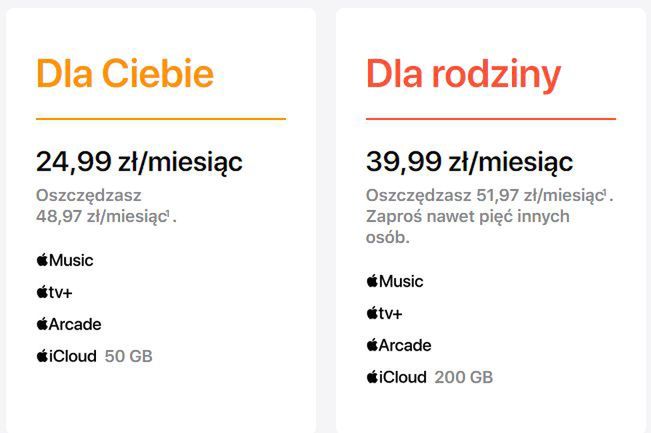
Task: Click the iCloud logo next to 200 GB
Action: [x=396, y=377]
